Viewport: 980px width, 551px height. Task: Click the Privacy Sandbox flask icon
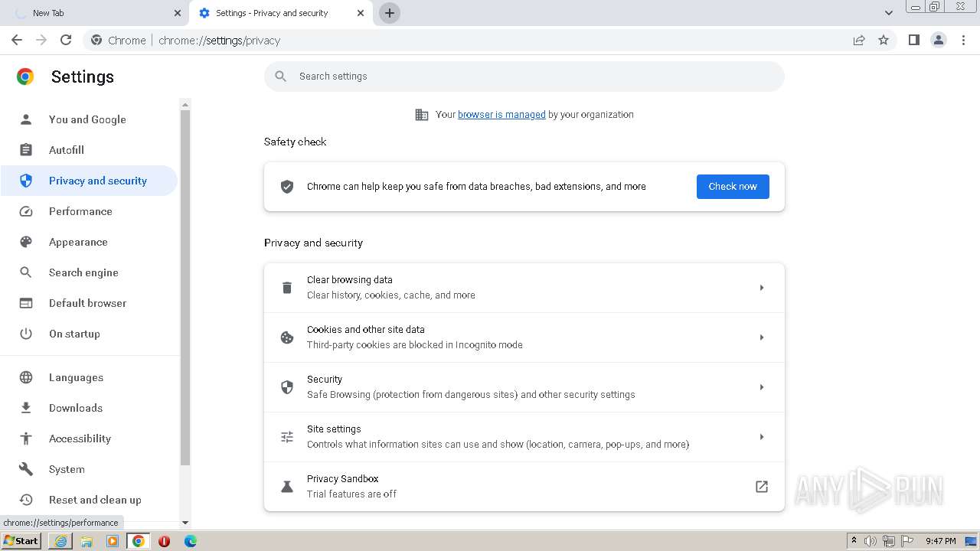[287, 487]
